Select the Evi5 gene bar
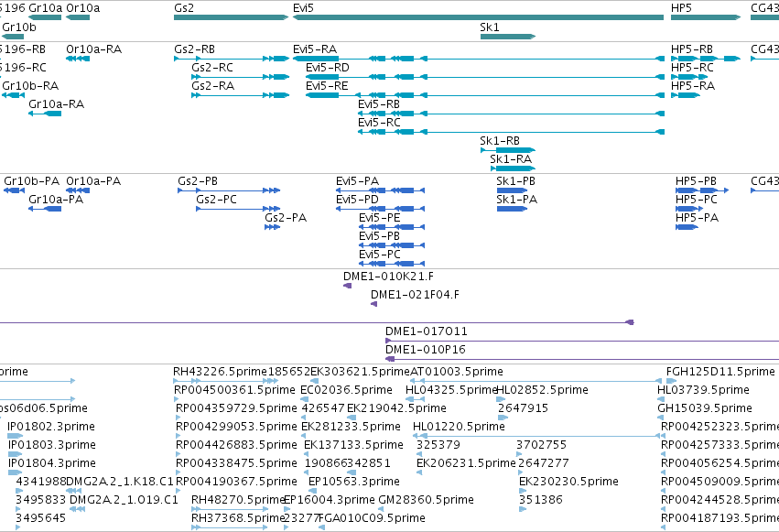The height and width of the screenshot is (532, 779). pyautogui.click(x=479, y=17)
